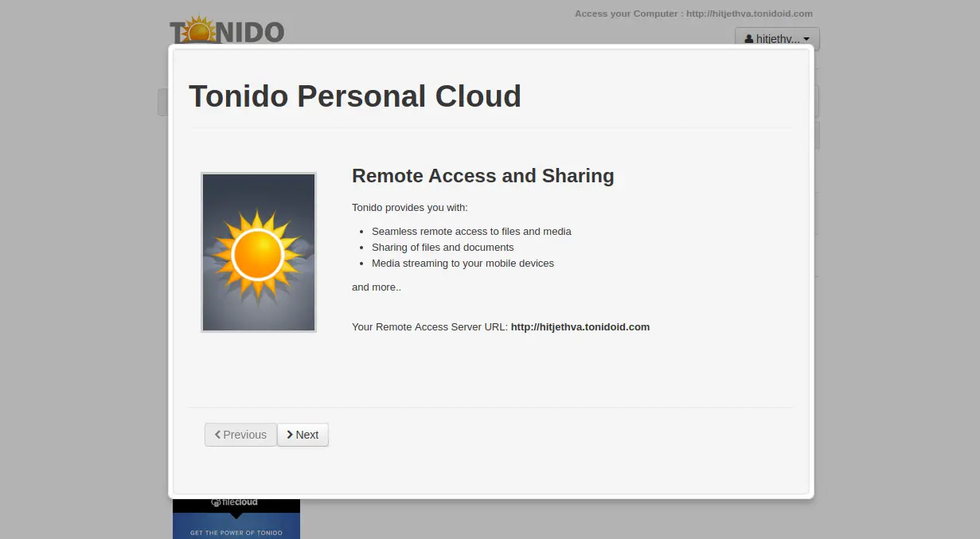The image size is (980, 539).
Task: Click the Previous button in the dialog
Action: (240, 435)
